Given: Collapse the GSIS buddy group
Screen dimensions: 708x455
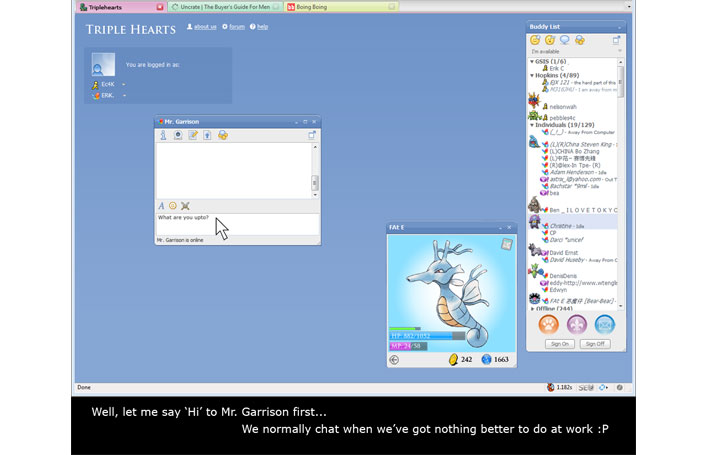Looking at the screenshot, I should [532, 61].
